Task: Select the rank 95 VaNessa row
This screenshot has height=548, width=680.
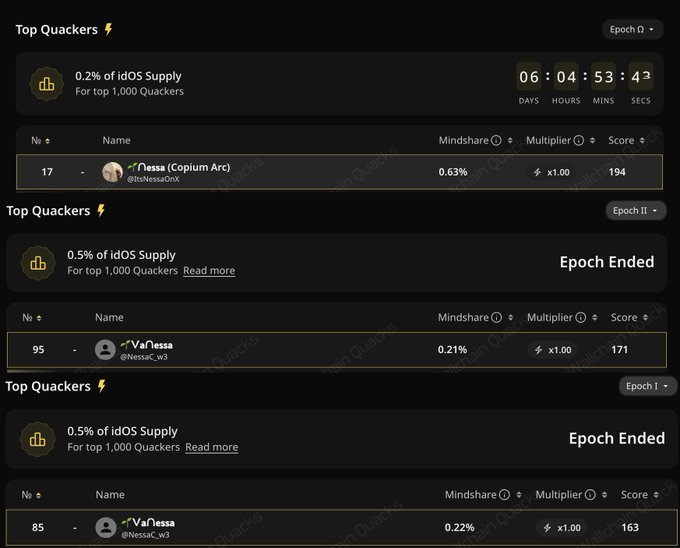Action: 336,350
